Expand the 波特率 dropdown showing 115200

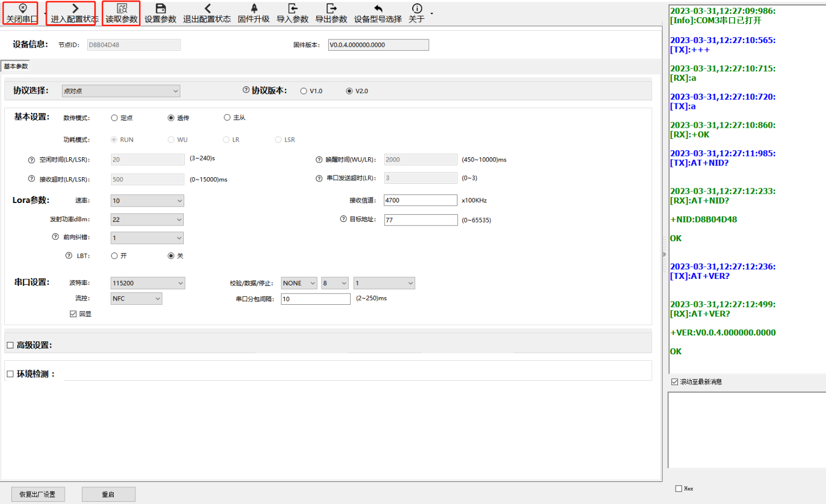click(x=147, y=283)
